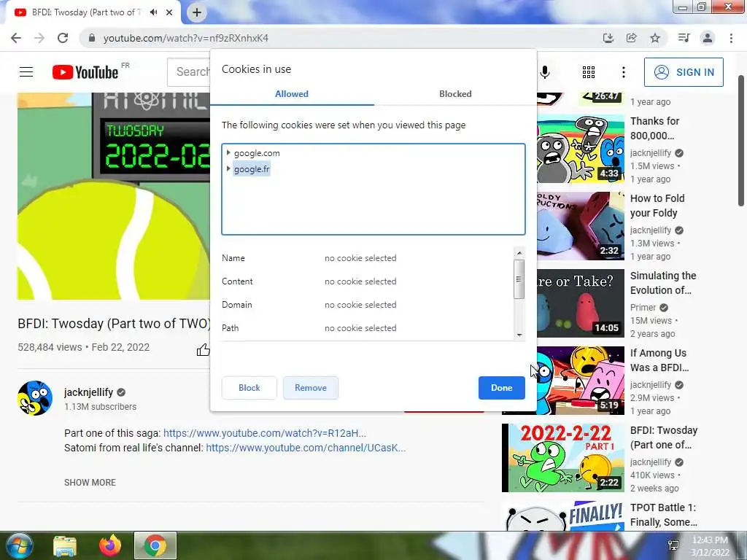Open the TPOT Battle 1 video thumbnail

(562, 516)
